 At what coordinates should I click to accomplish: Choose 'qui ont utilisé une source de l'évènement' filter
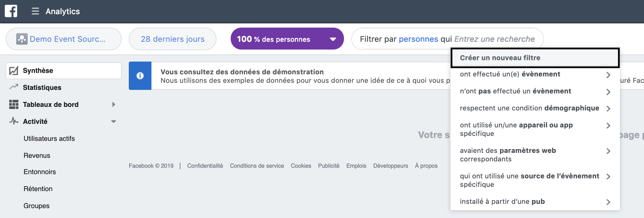click(x=535, y=180)
